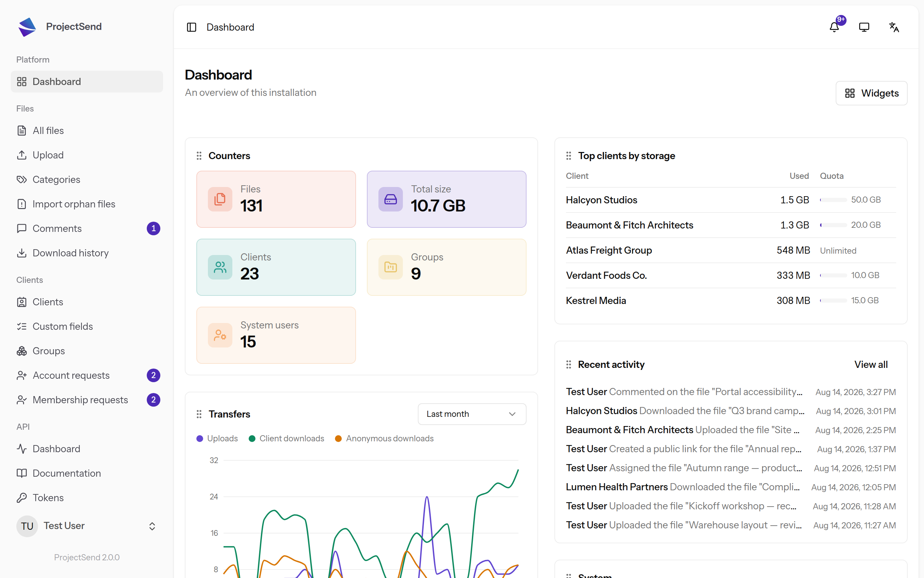This screenshot has height=578, width=924.
Task: Click the Groups folder icon
Action: [x=390, y=267]
